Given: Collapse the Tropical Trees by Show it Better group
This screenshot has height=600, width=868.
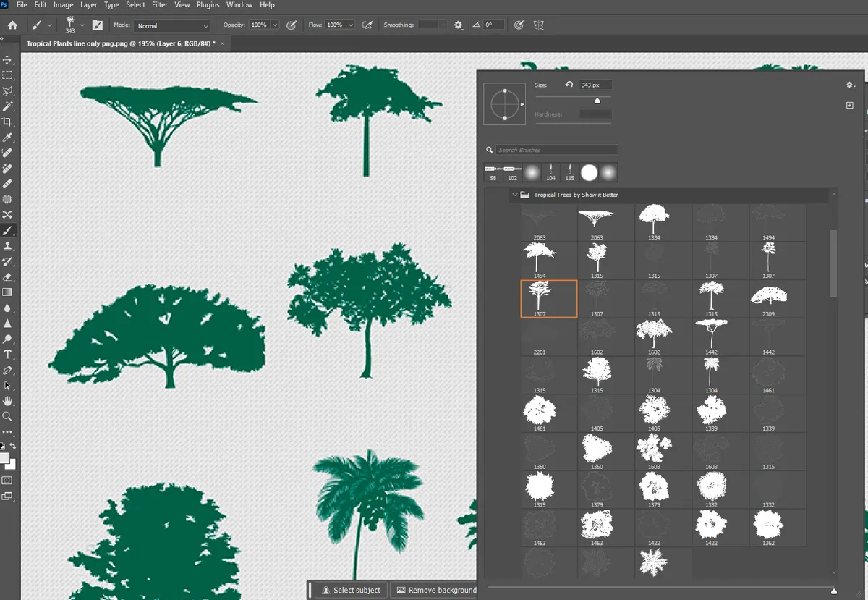Looking at the screenshot, I should click(515, 195).
